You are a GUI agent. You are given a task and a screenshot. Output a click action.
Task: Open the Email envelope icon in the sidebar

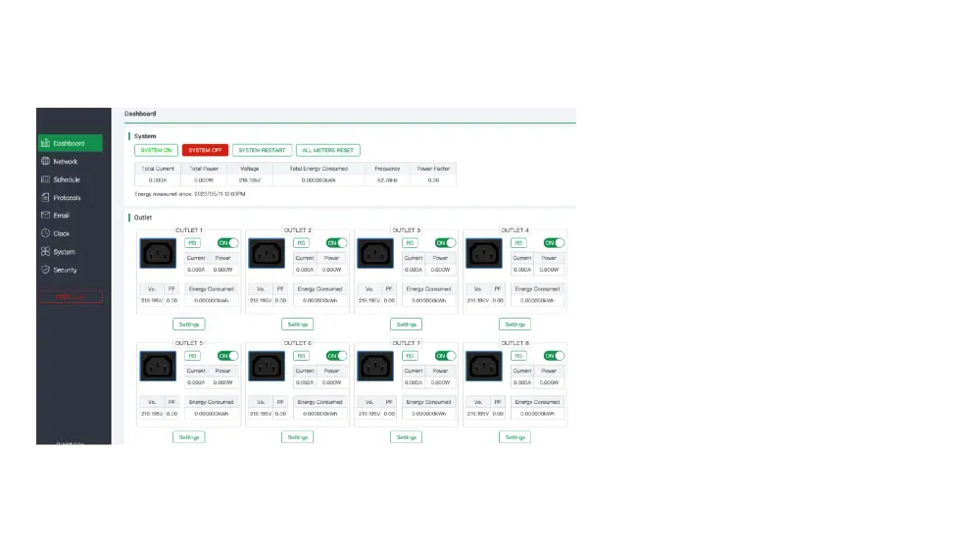click(46, 215)
